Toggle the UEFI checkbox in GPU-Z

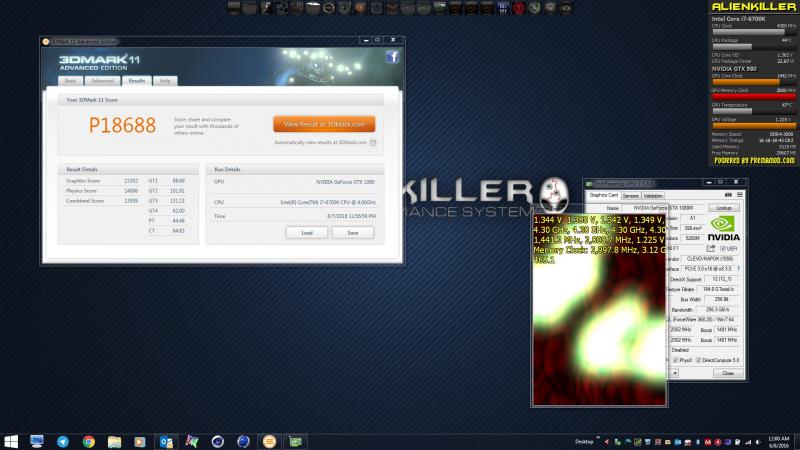coord(722,249)
